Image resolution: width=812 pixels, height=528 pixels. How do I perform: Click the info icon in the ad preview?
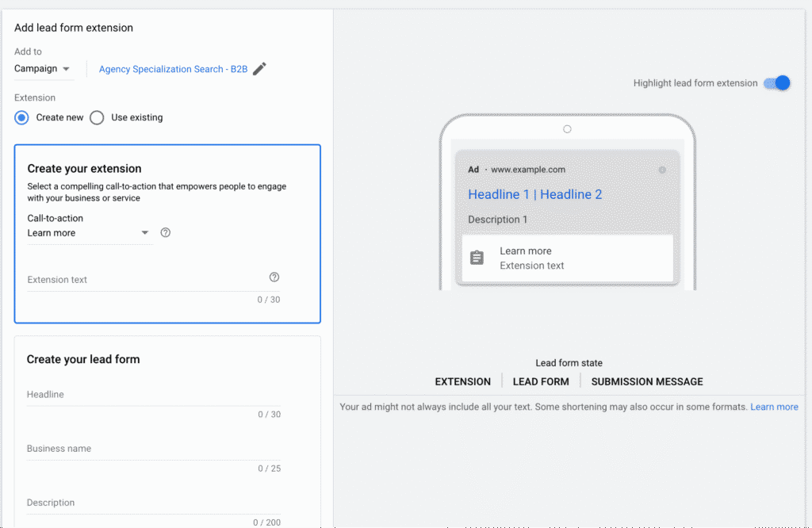point(663,169)
